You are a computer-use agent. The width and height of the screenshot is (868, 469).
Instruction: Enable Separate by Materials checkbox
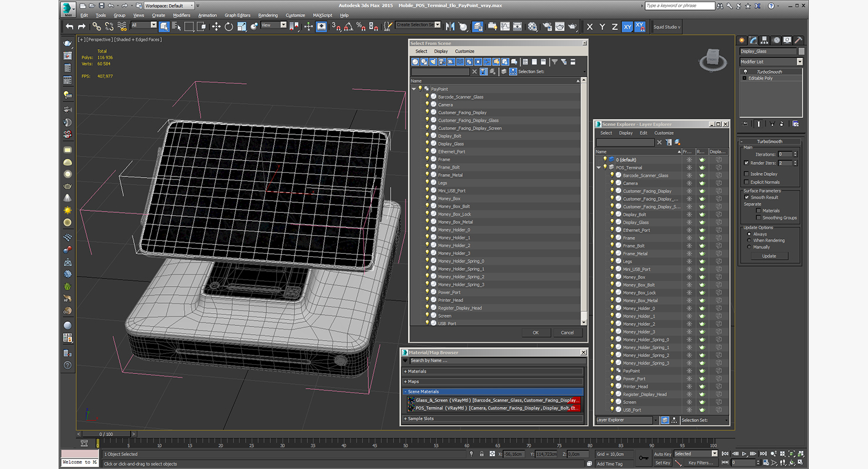pyautogui.click(x=758, y=210)
